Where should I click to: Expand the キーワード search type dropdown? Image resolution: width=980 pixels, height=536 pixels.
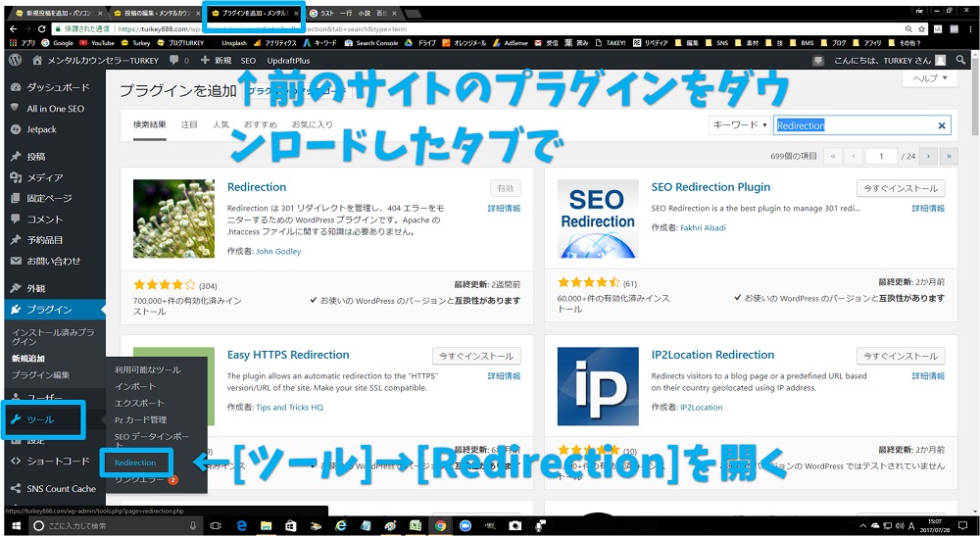pyautogui.click(x=739, y=125)
